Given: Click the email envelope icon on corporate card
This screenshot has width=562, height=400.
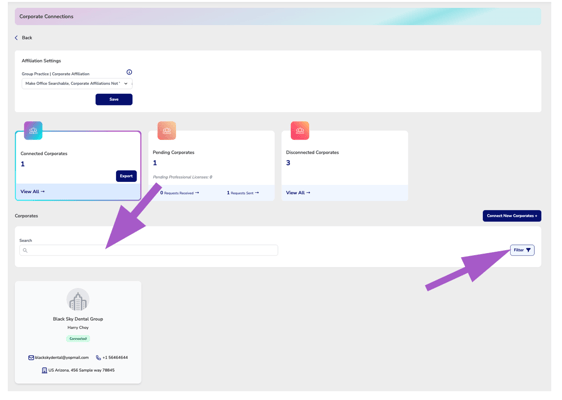Looking at the screenshot, I should (31, 357).
